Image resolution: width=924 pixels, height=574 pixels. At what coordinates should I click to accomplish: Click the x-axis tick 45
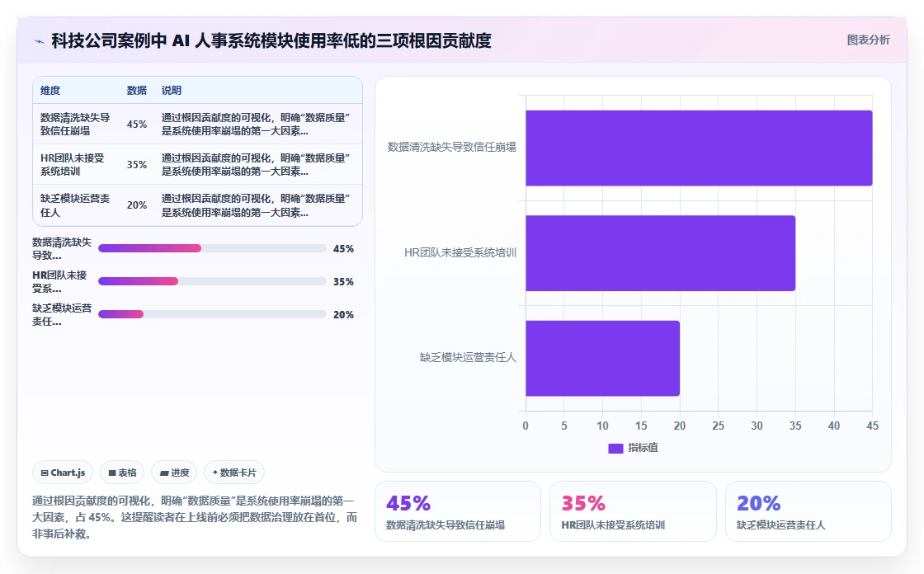pos(873,426)
